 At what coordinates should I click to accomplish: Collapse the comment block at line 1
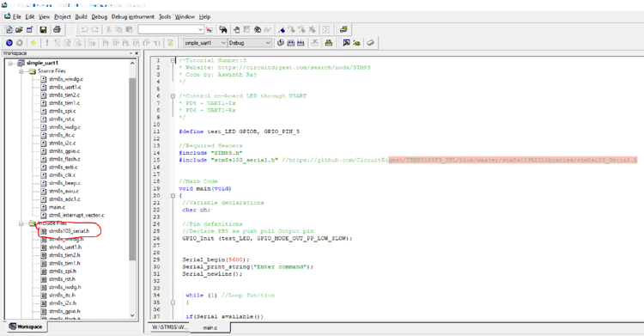[173, 60]
